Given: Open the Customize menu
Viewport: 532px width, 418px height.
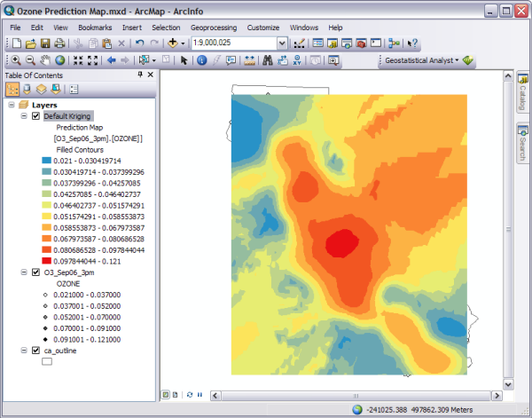Looking at the screenshot, I should click(x=263, y=28).
